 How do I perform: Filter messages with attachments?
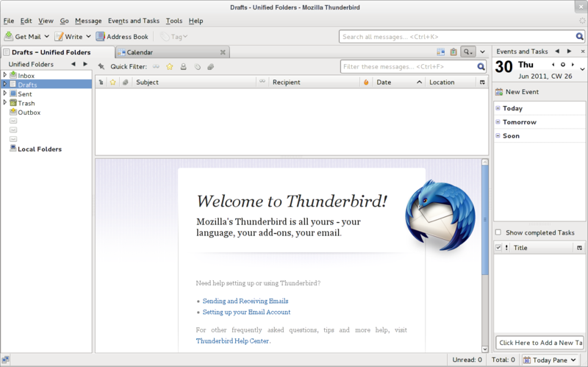tap(210, 67)
